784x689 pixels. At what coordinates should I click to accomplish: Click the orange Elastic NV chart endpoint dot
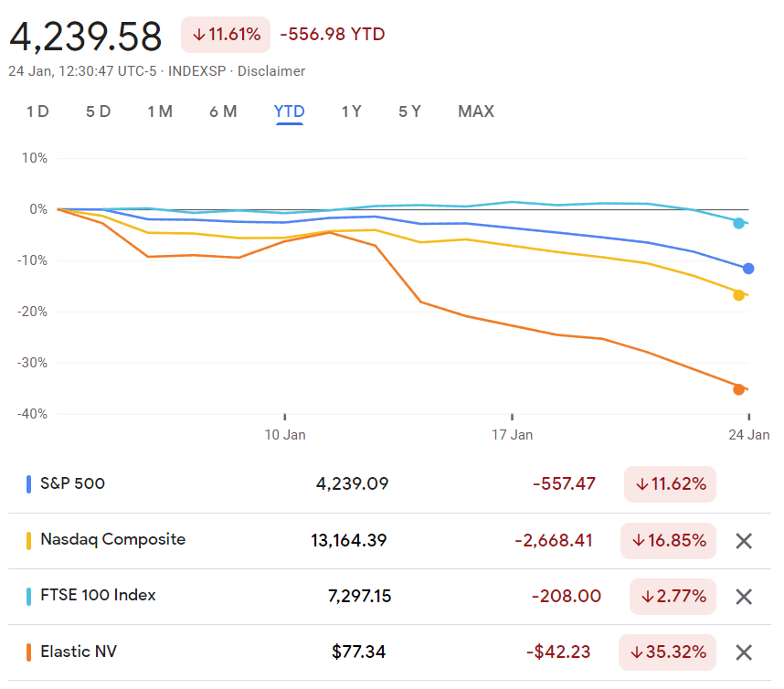click(738, 389)
